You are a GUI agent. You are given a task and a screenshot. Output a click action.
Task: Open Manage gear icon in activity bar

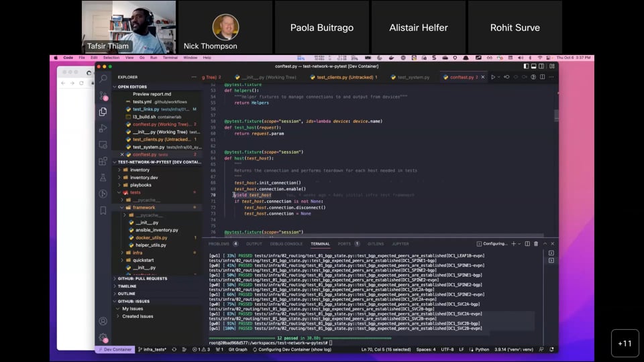[x=103, y=337]
